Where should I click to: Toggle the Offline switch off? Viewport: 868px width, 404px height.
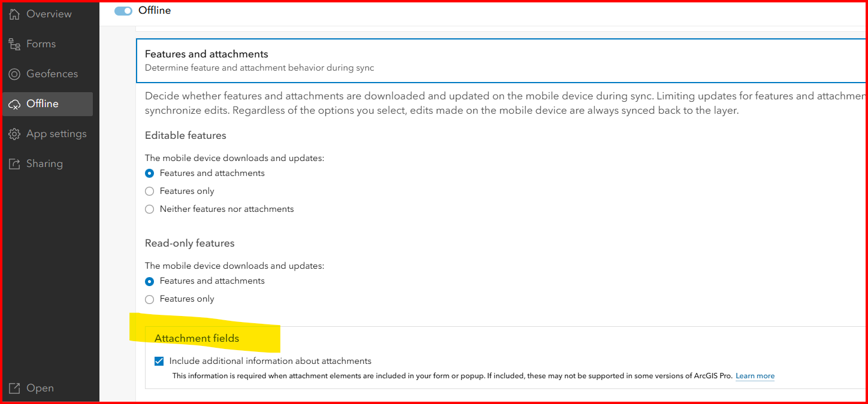point(123,11)
